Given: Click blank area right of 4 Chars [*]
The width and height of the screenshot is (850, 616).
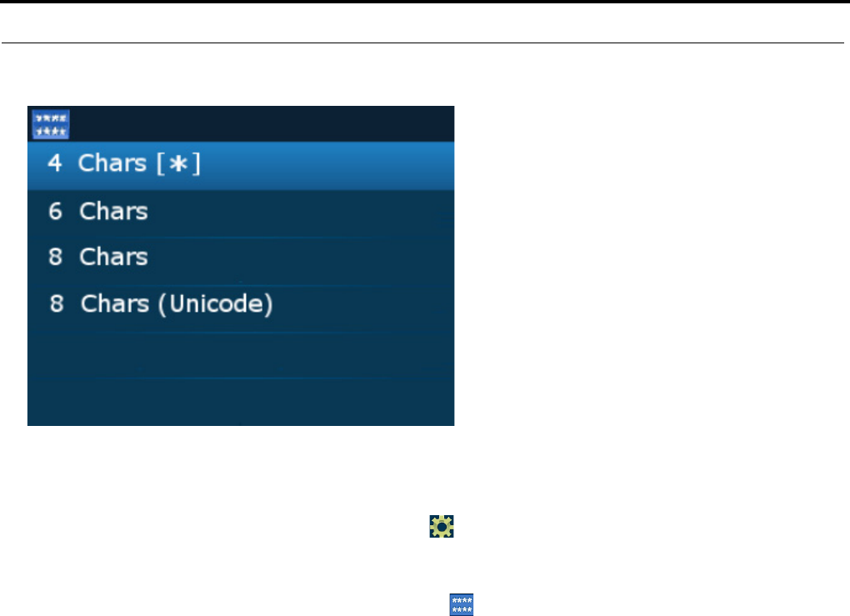Looking at the screenshot, I should pos(328,165).
